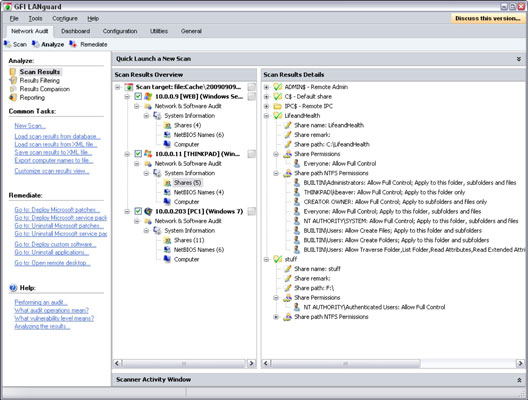The width and height of the screenshot is (528, 400).
Task: Click the Network & Software Audit icon under WEB
Action: 148,106
